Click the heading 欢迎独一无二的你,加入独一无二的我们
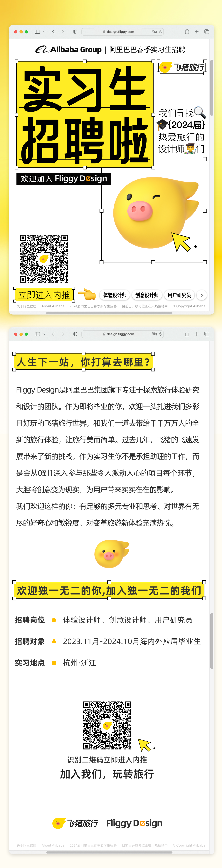Image resolution: width=222 pixels, height=868 pixels. [x=109, y=590]
